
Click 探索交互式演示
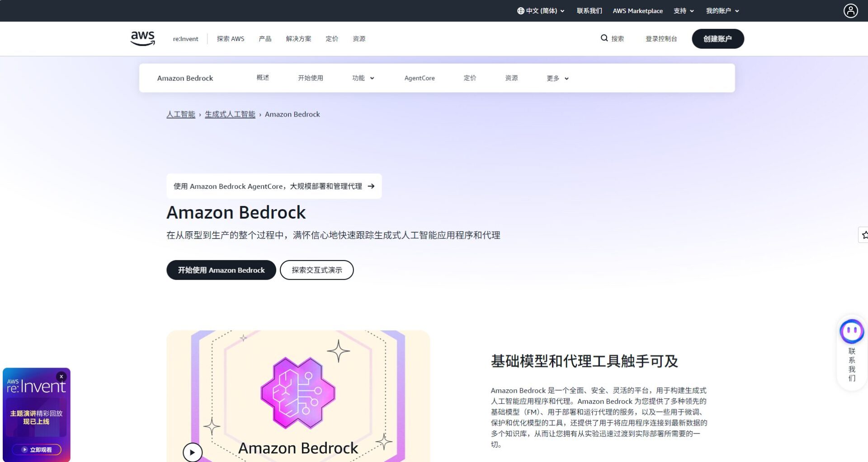click(316, 270)
